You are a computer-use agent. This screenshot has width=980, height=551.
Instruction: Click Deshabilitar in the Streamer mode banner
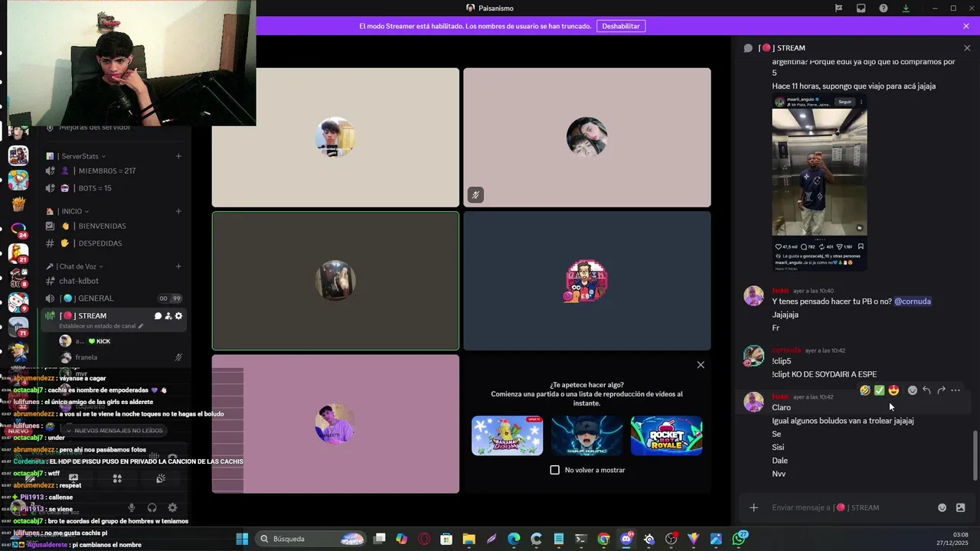point(621,26)
